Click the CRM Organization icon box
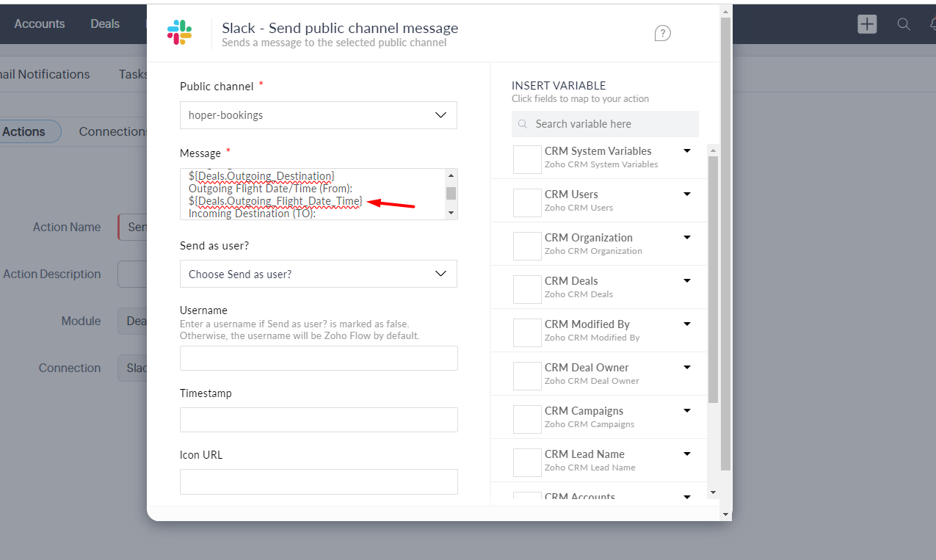 pyautogui.click(x=527, y=246)
